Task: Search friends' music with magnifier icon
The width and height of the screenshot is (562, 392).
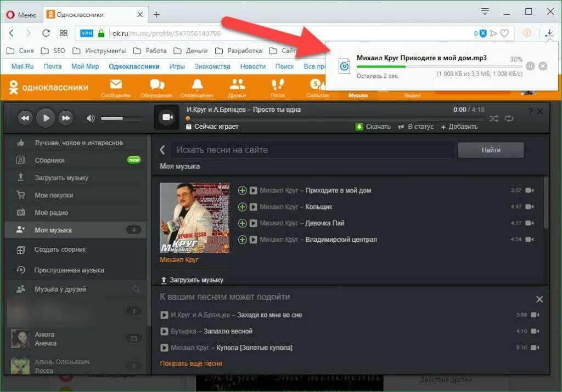Action: [x=136, y=289]
